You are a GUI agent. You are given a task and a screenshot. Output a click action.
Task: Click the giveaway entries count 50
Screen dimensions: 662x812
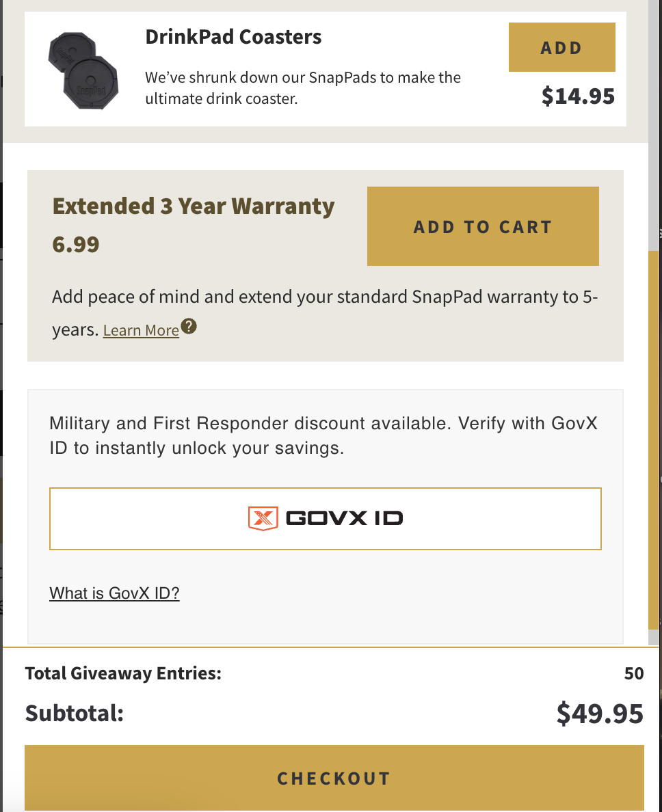click(634, 673)
